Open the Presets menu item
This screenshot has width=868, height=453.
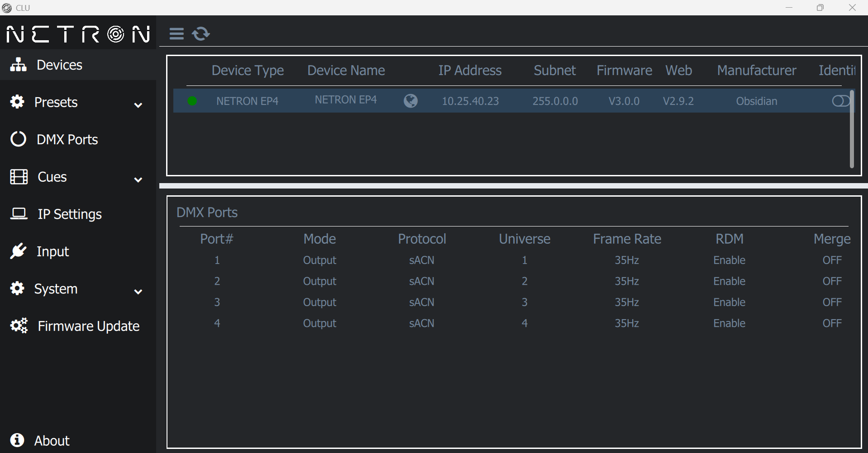78,102
